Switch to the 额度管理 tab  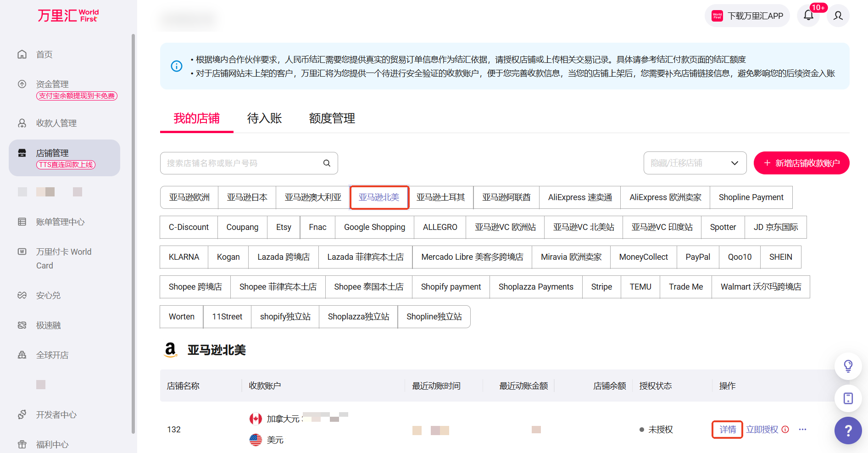[332, 118]
